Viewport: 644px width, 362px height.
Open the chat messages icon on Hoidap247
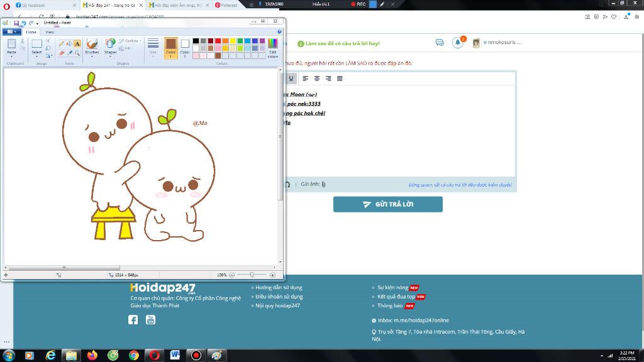click(440, 42)
